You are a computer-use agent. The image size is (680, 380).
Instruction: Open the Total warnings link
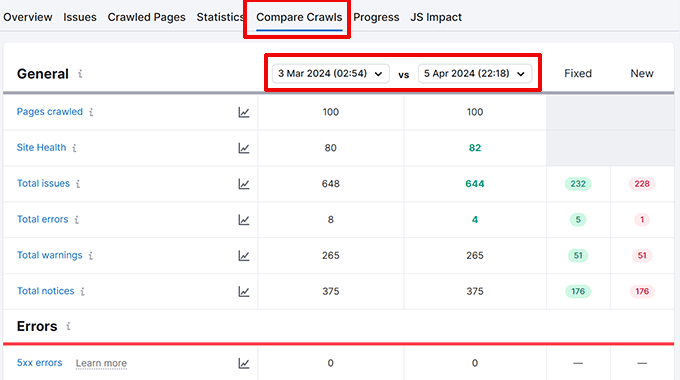49,255
